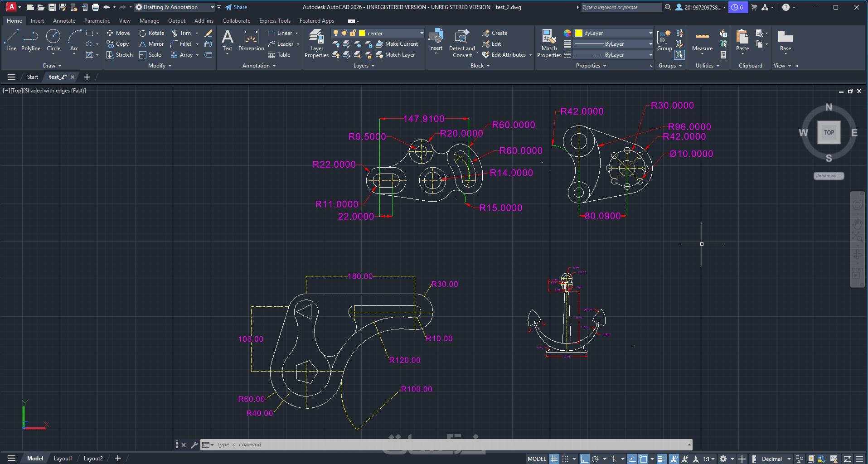Select the Line draw tool
Screen dimensions: 868x464
point(11,40)
